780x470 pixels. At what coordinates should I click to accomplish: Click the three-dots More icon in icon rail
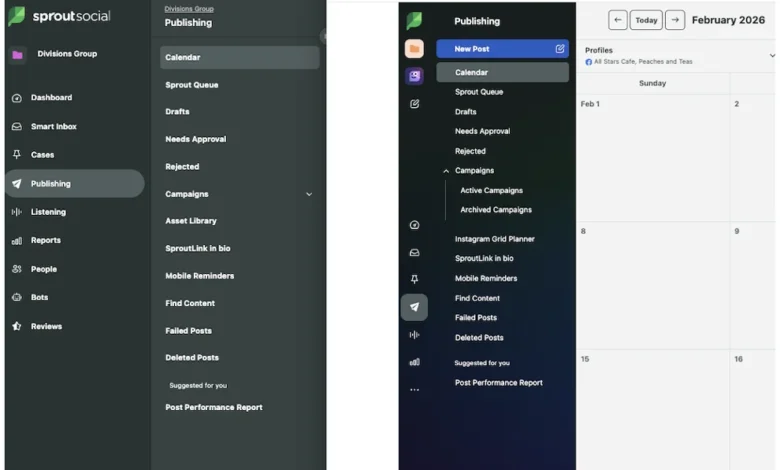[414, 390]
